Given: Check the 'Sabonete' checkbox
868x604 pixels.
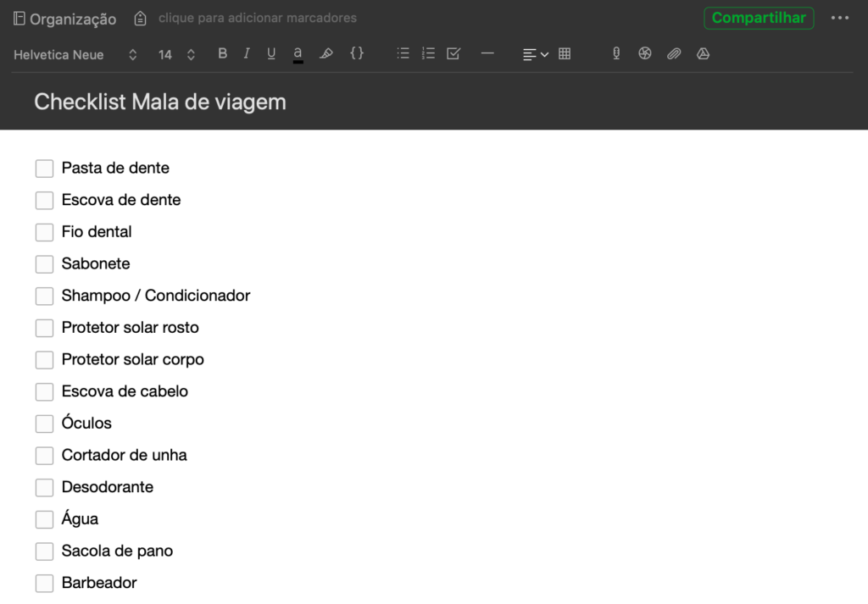Looking at the screenshot, I should (44, 264).
